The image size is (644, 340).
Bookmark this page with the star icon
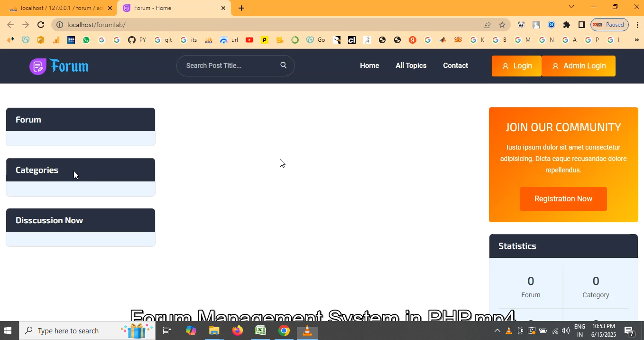point(502,25)
